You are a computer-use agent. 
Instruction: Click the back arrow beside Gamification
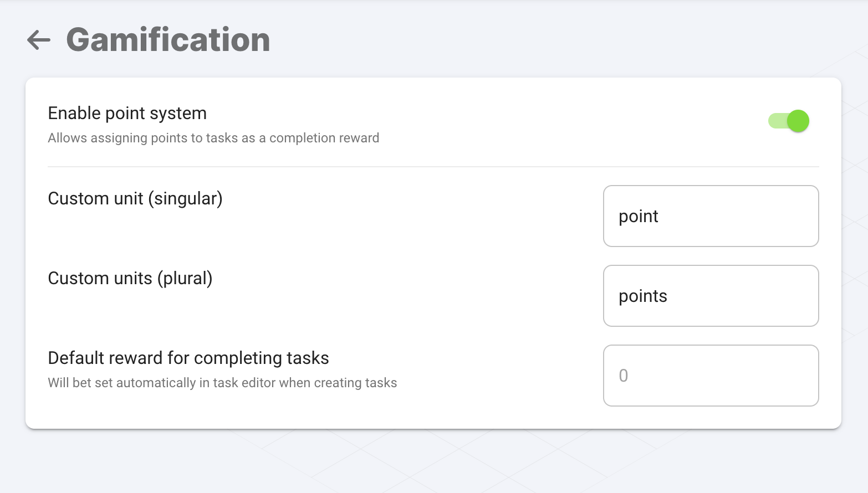(38, 40)
